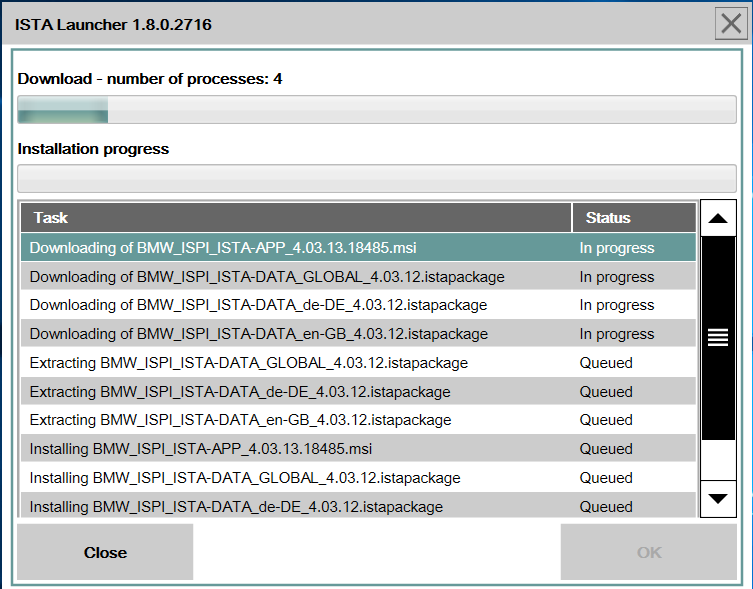This screenshot has height=589, width=753.
Task: Click the Task column header
Action: [x=296, y=218]
